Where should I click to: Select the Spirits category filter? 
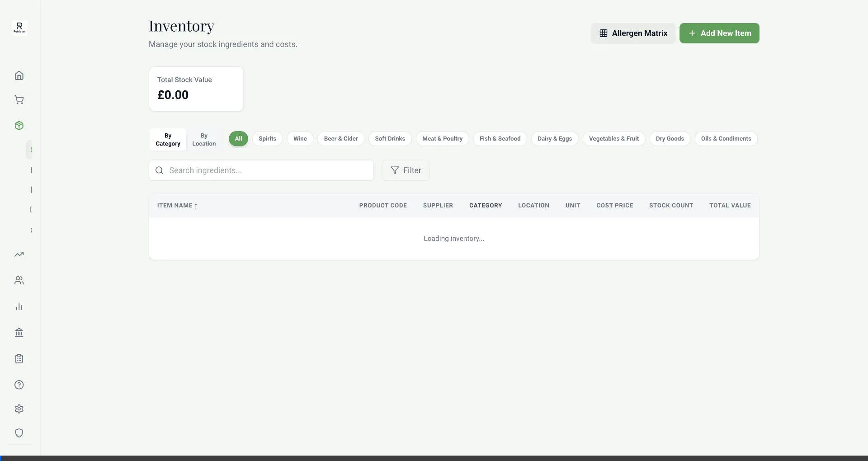point(267,138)
